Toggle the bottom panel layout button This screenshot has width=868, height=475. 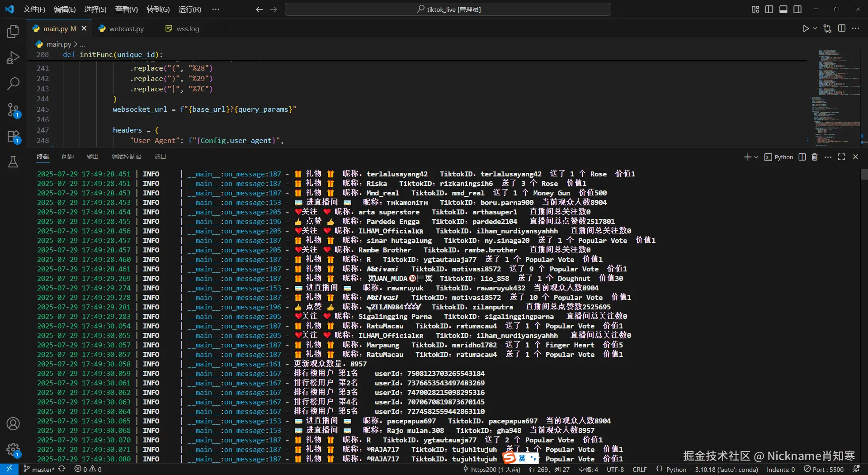tap(783, 9)
